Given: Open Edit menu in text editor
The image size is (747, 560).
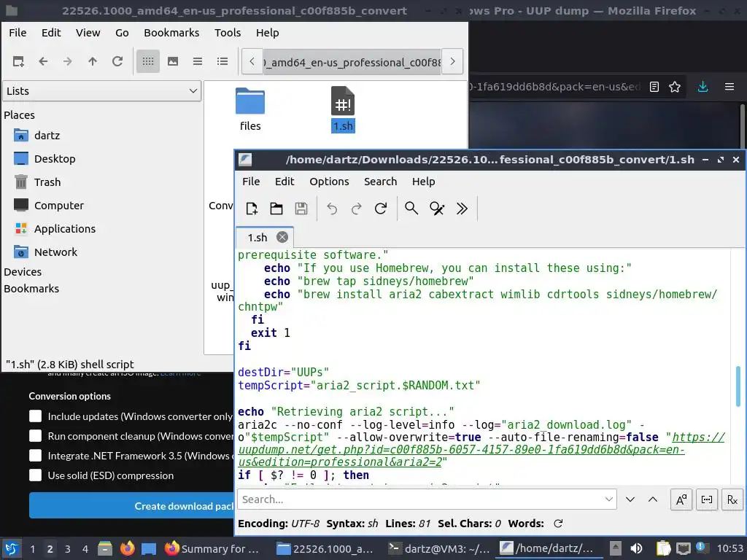Looking at the screenshot, I should 285,182.
